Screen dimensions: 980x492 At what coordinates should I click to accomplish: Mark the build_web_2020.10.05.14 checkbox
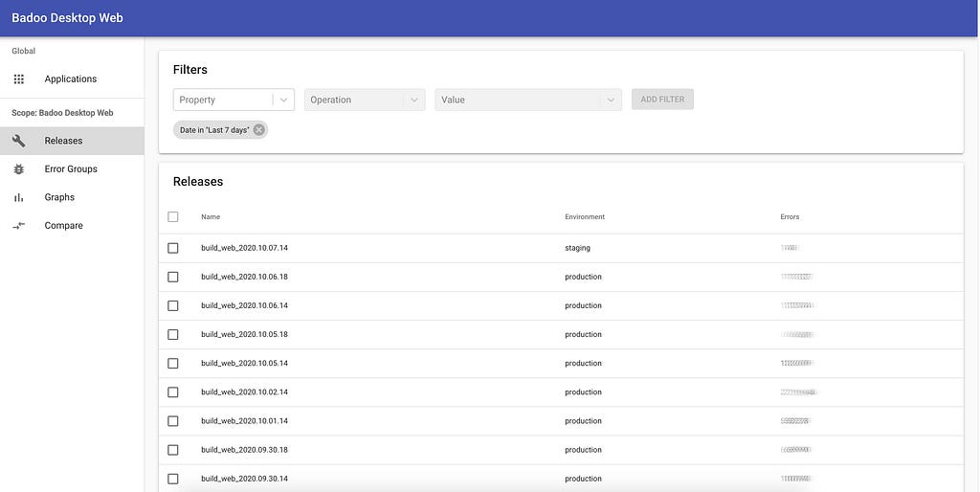click(x=173, y=363)
